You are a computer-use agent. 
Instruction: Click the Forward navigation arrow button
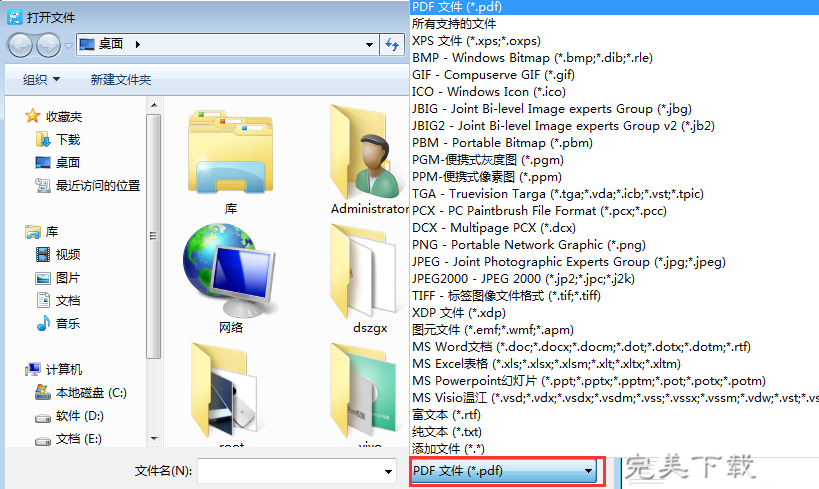(49, 45)
